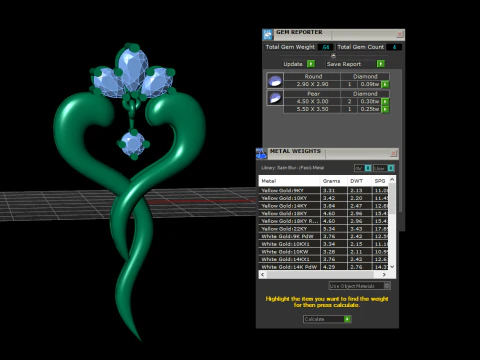Image resolution: width=480 pixels, height=360 pixels.
Task: Click the 4.50 X 3.00 size cell
Action: (312, 101)
